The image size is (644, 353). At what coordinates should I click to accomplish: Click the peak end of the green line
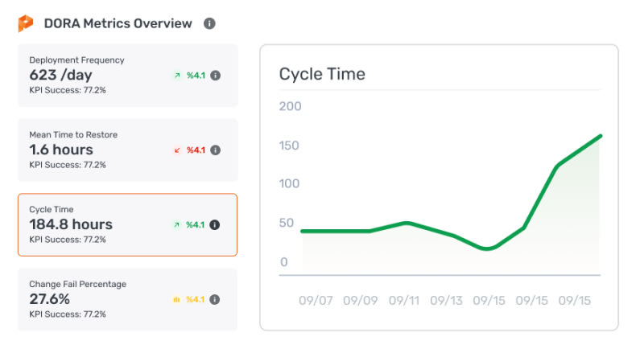pyautogui.click(x=600, y=136)
